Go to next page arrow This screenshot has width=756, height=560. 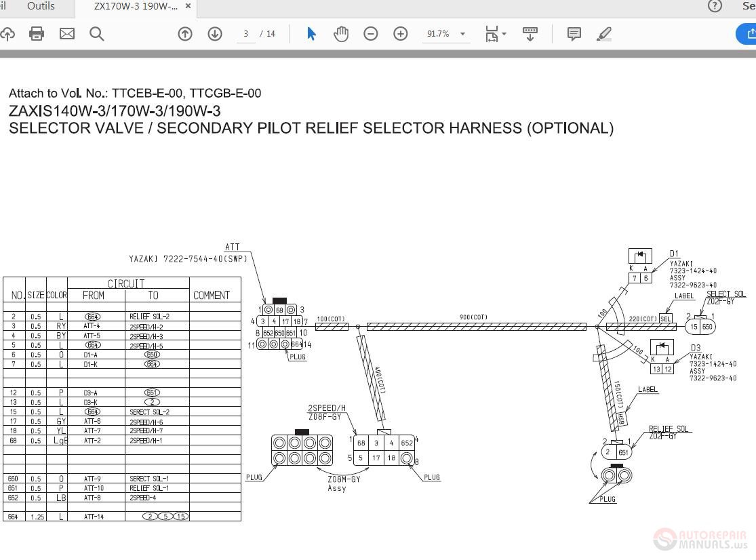click(x=215, y=34)
